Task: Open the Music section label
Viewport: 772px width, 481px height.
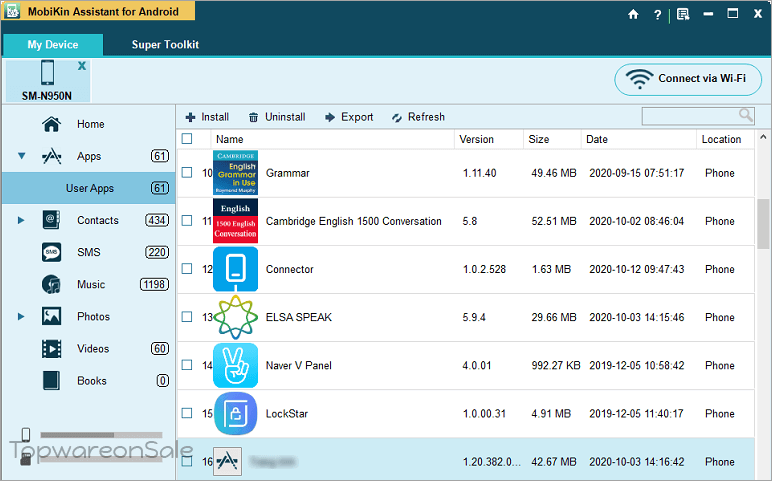Action: (x=91, y=284)
